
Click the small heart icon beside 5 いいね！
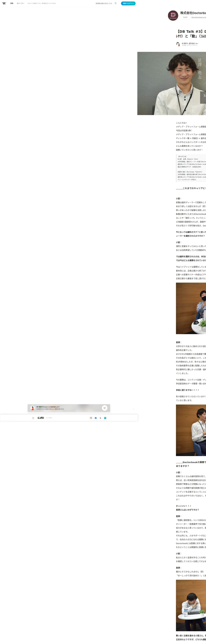(x=33, y=418)
